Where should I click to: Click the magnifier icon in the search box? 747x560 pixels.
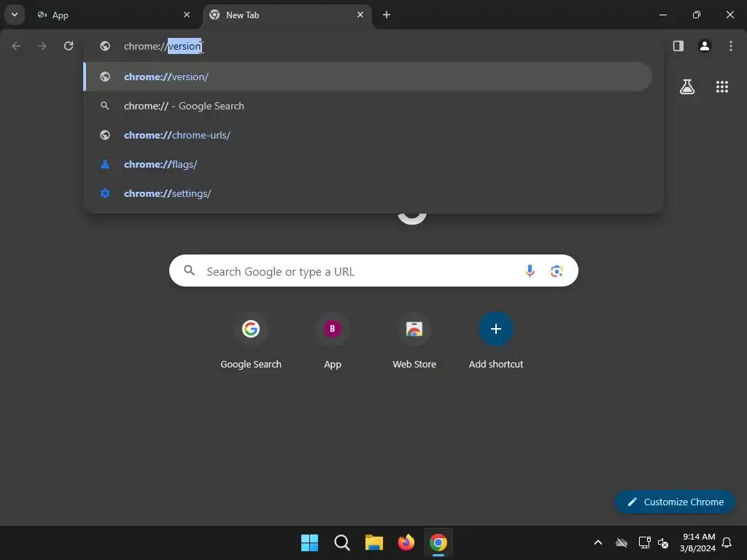point(190,271)
